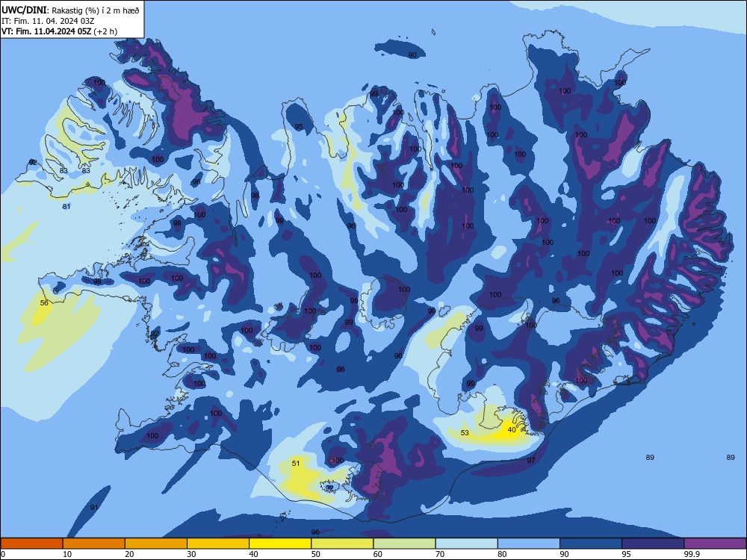This screenshot has height=560, width=747.
Task: Click the 'IT: Fim. 11. 04. 2024 03Z' line
Action: pyautogui.click(x=48, y=21)
